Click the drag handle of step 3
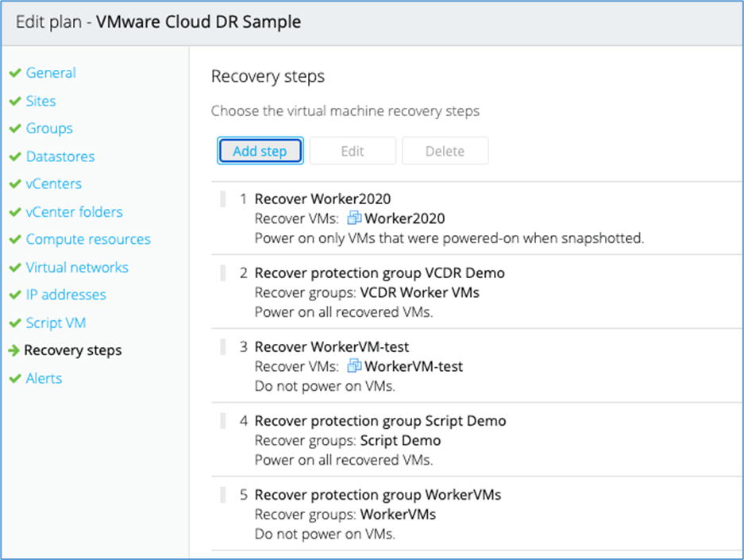The width and height of the screenshot is (744, 560). [x=223, y=346]
